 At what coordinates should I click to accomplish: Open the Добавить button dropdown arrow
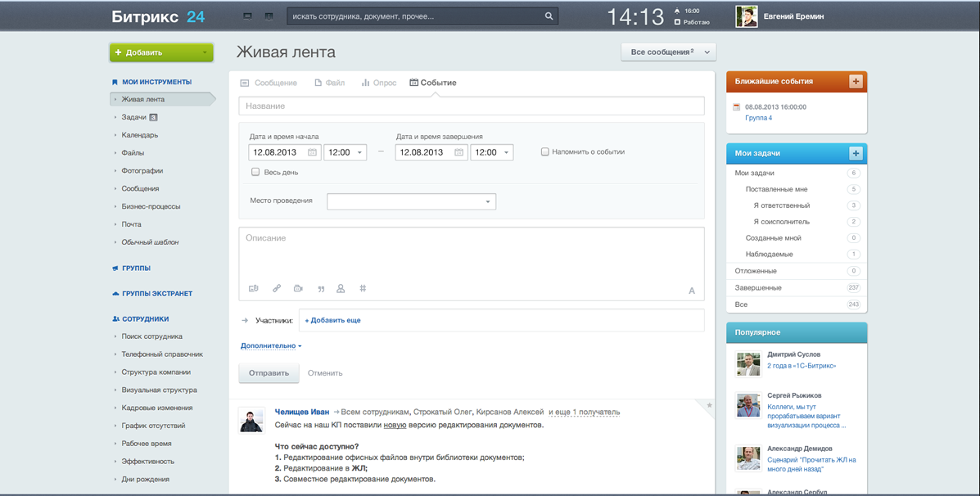[x=205, y=53]
